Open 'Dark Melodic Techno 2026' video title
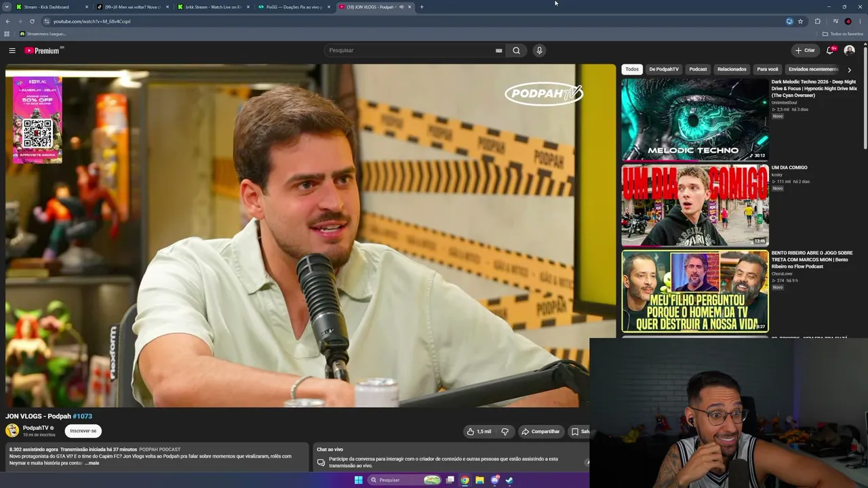 click(x=814, y=88)
